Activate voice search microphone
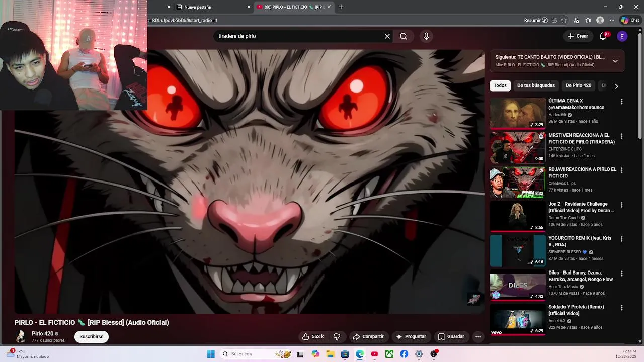Image resolution: width=644 pixels, height=362 pixels. tap(426, 36)
